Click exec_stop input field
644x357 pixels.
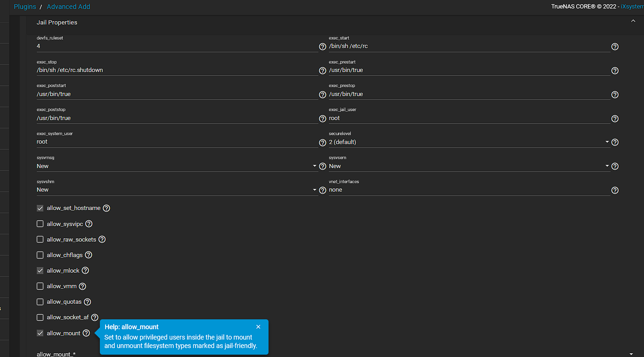177,70
